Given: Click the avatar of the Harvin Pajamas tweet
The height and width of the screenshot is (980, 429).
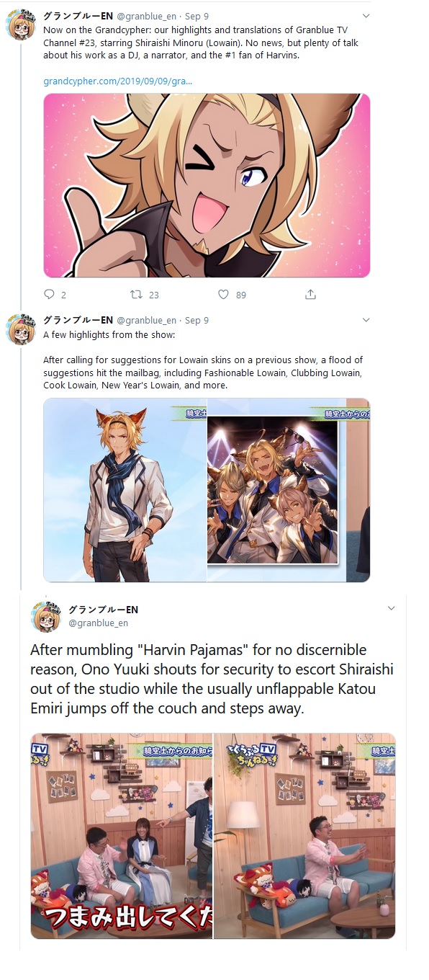Looking at the screenshot, I should (46, 616).
